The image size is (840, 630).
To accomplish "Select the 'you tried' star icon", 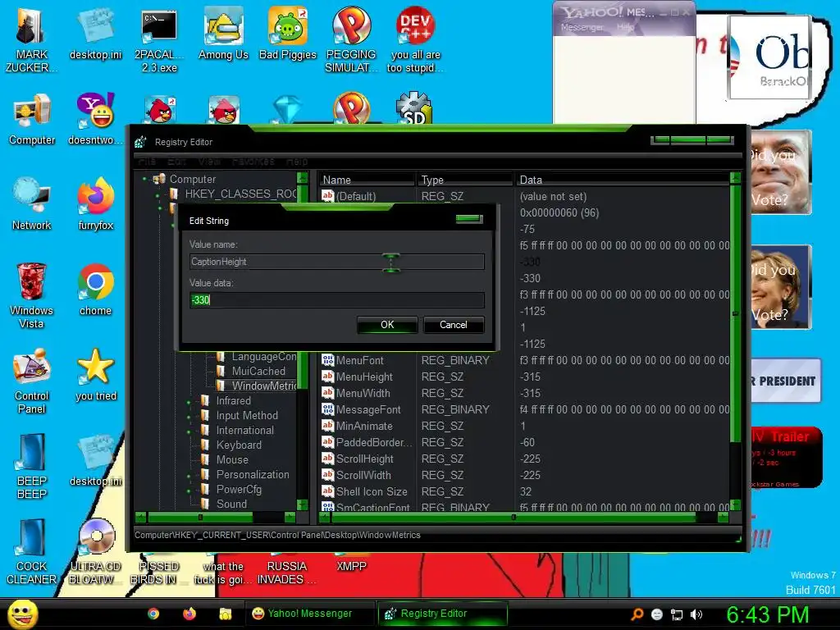I will (x=95, y=375).
